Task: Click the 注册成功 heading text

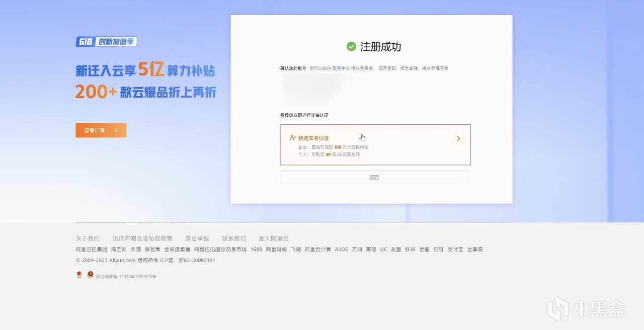Action: pos(381,47)
